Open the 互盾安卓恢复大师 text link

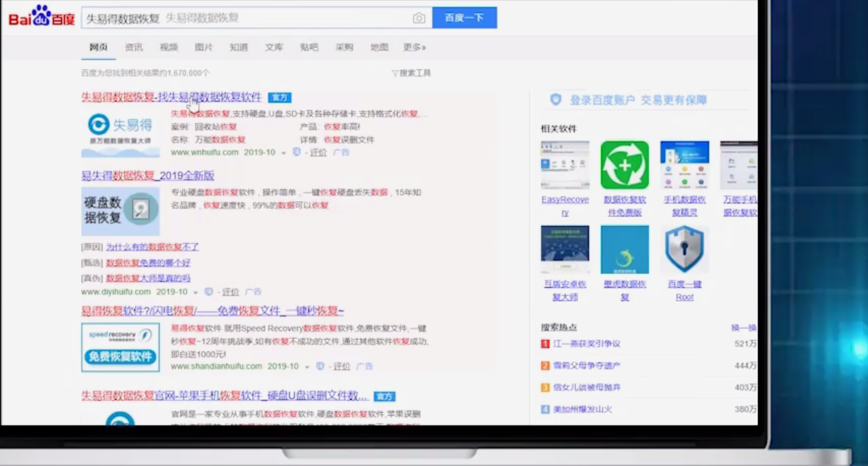click(x=565, y=290)
